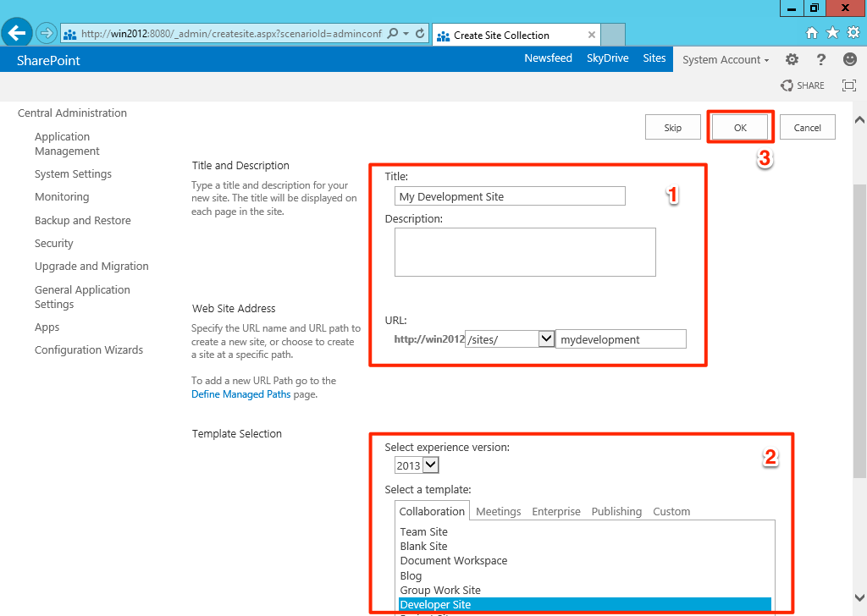Open browser Tools gear icon
The image size is (867, 616).
pyautogui.click(x=853, y=33)
